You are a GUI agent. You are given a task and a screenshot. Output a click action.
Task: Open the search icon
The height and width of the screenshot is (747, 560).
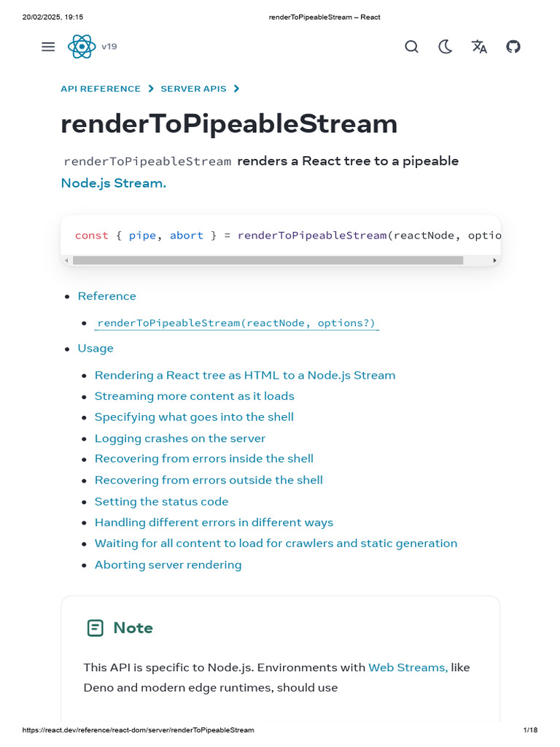point(411,47)
